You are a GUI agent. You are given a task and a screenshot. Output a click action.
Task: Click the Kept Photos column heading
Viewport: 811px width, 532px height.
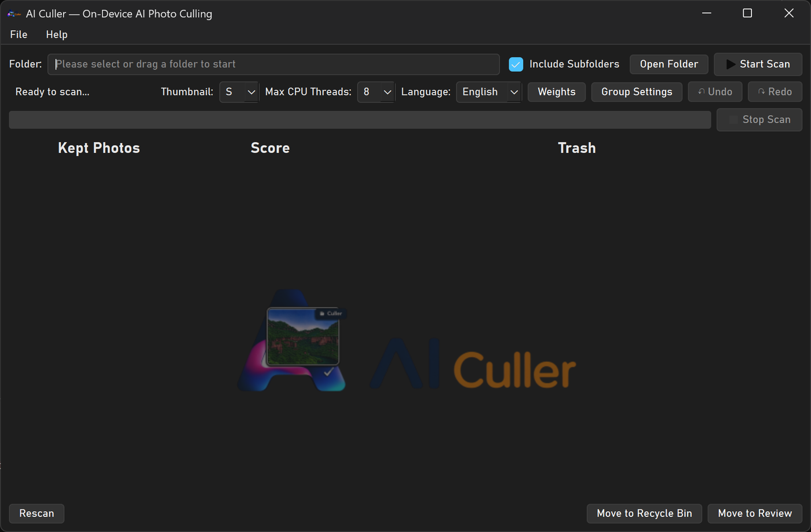coord(99,148)
